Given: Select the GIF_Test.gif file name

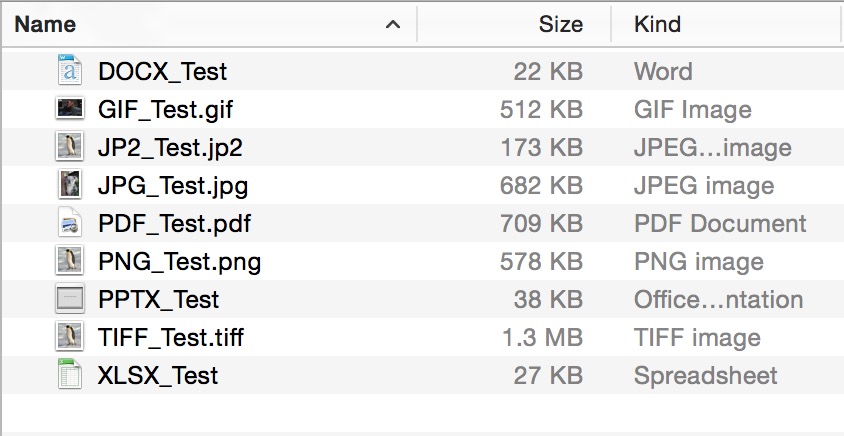Looking at the screenshot, I should tap(165, 110).
